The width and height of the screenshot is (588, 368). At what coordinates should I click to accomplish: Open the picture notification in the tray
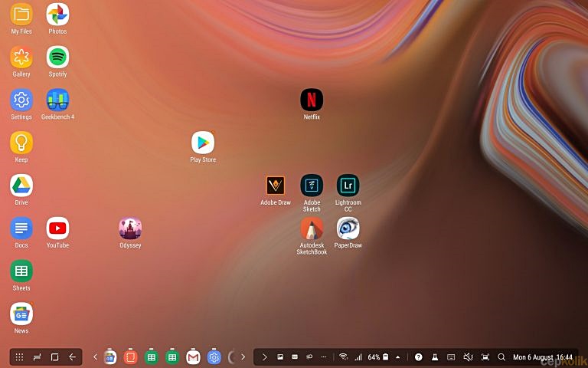click(x=280, y=357)
